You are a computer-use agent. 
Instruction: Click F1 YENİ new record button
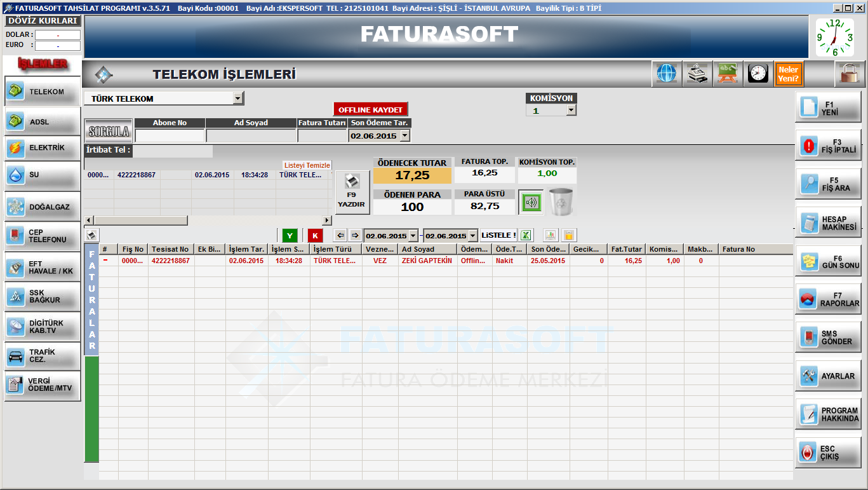click(x=829, y=107)
